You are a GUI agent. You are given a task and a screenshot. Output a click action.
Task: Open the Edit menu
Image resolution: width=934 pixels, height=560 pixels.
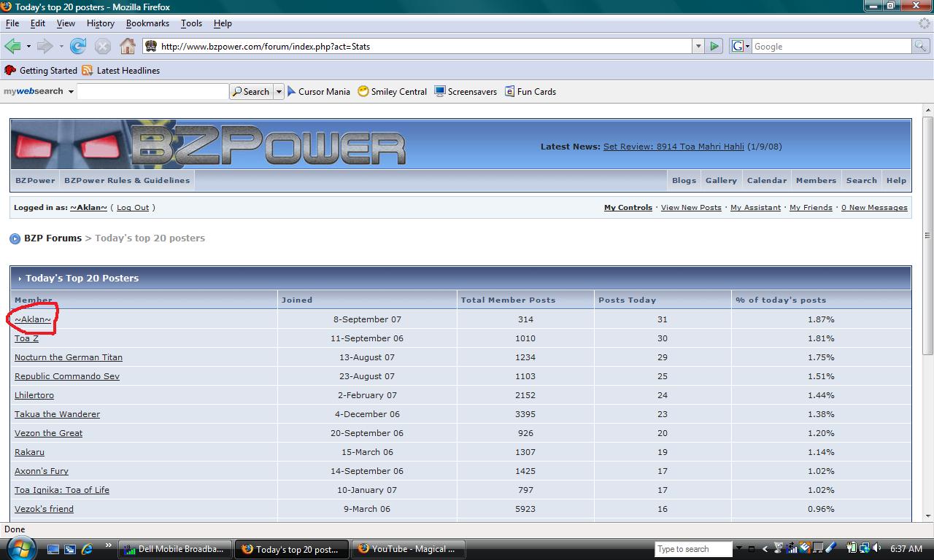click(x=38, y=23)
